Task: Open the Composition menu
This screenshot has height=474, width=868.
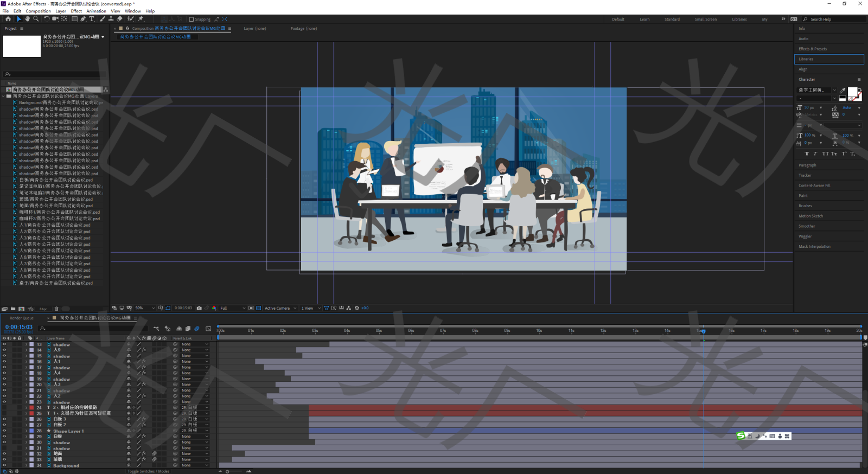Action: tap(38, 11)
